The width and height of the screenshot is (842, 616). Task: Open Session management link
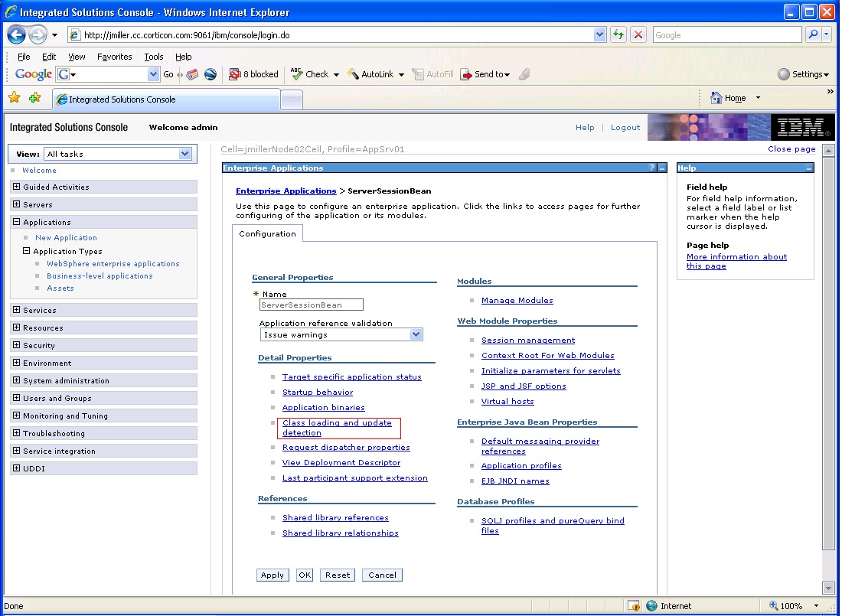click(528, 340)
